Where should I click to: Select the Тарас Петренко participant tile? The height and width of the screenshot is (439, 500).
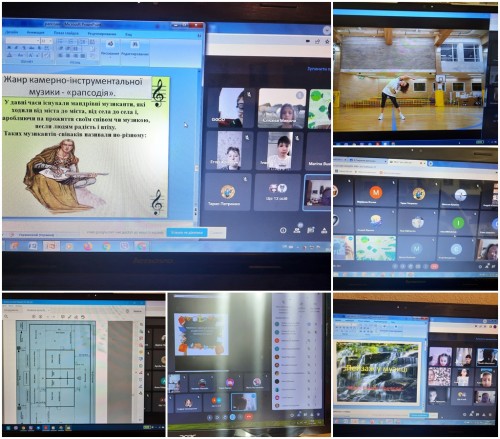(x=228, y=192)
